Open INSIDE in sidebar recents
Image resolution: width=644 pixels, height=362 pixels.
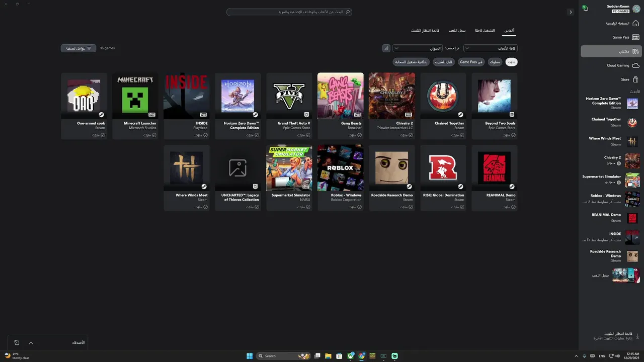tap(611, 237)
